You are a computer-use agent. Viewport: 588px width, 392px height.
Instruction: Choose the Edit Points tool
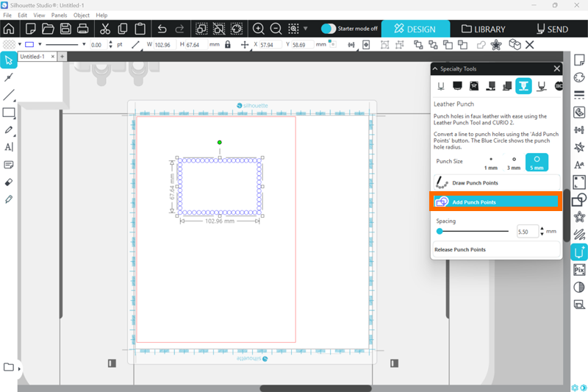[x=9, y=77]
